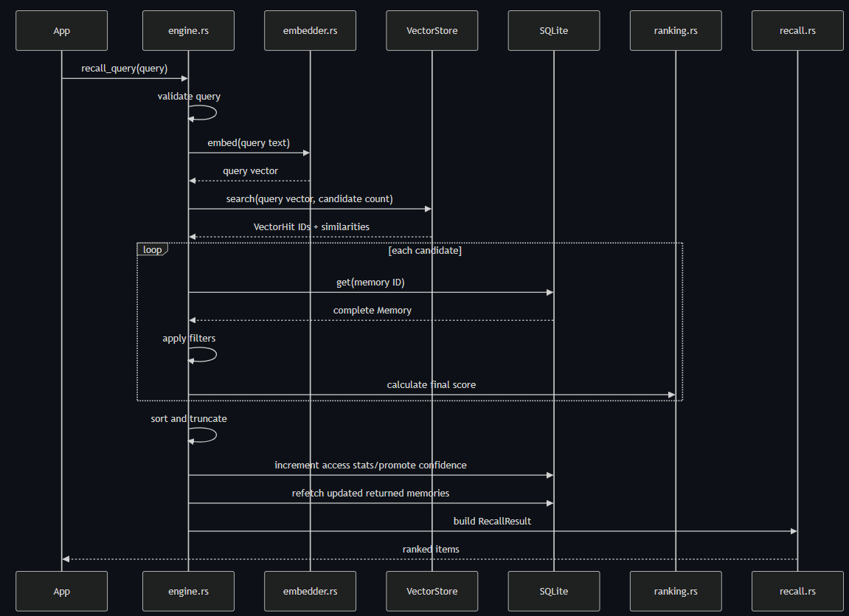The image size is (849, 616).
Task: Click the self-loop arrow under 'validate query'
Action: [203, 113]
